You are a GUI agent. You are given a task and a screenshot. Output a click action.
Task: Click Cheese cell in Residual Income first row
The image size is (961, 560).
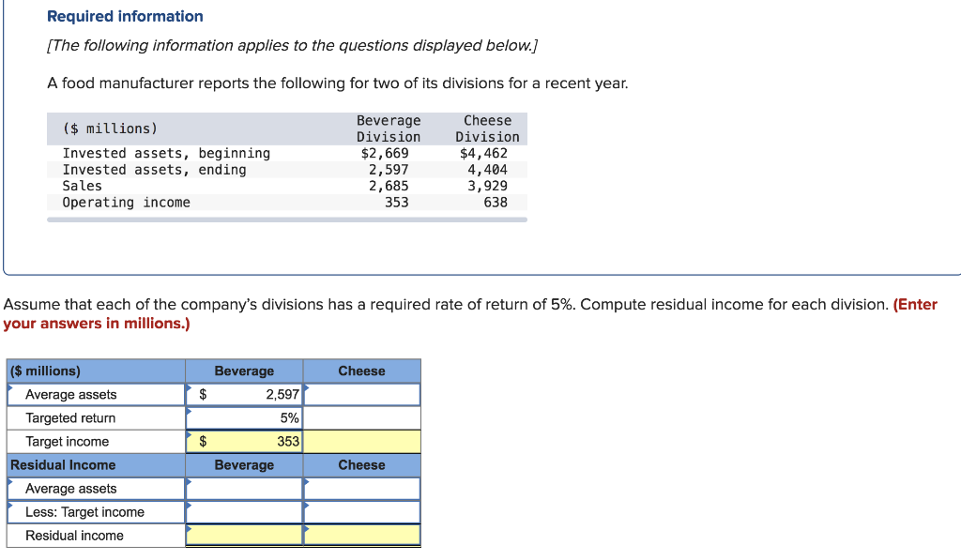tap(362, 489)
